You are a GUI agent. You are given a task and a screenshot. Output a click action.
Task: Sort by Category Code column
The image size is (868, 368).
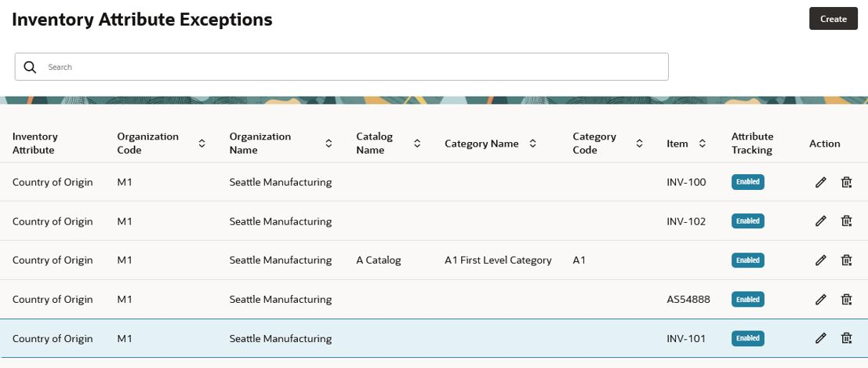pos(639,144)
